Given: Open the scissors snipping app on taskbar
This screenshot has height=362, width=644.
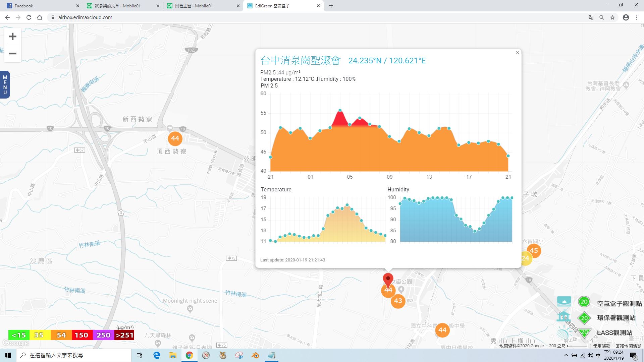Looking at the screenshot, I should pos(239,355).
